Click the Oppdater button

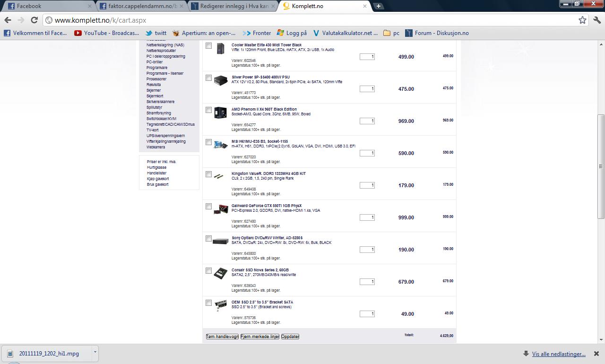290,337
